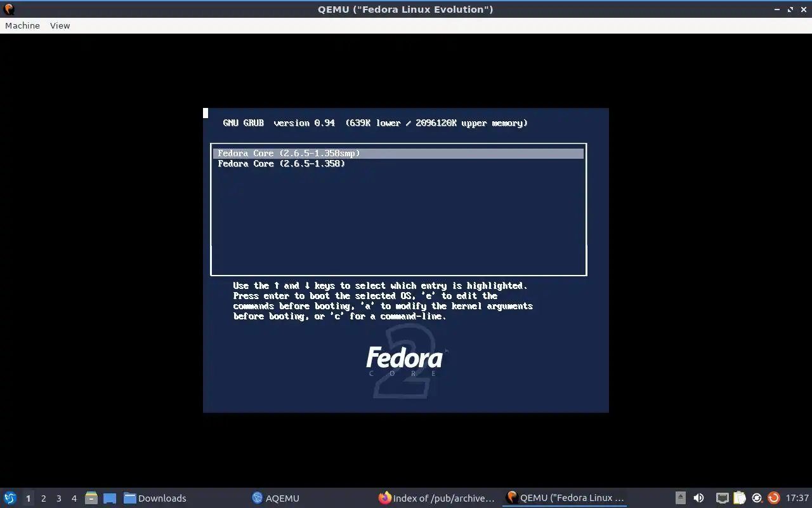Screen dimensions: 812x508
Task: Open the volume control tray icon
Action: [x=698, y=498]
